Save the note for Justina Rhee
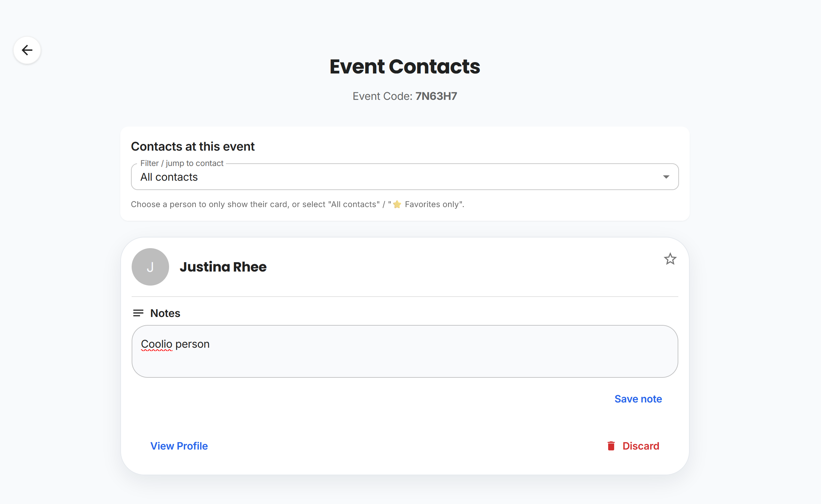 point(638,399)
